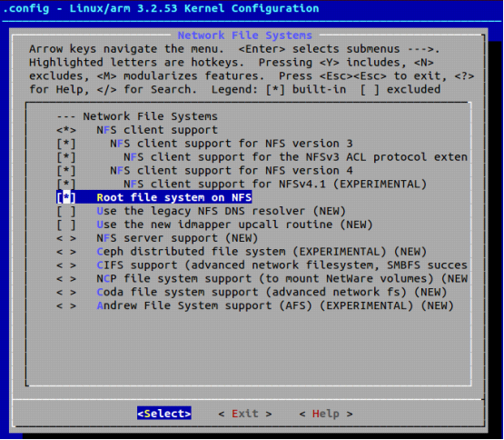504x440 pixels.
Task: Click the Exit button
Action: point(245,414)
